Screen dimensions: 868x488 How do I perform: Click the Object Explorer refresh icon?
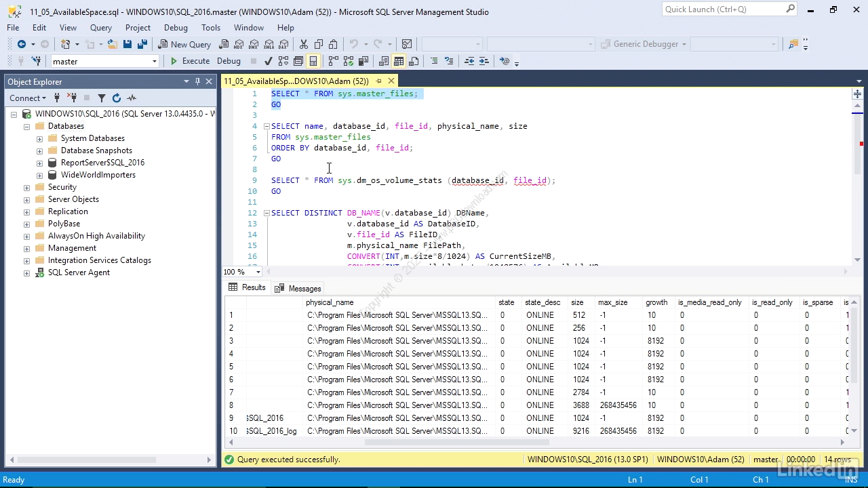[x=117, y=98]
